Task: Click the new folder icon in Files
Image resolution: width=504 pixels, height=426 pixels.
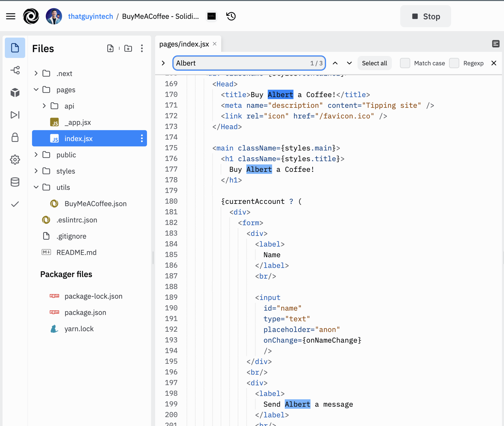Action: pyautogui.click(x=128, y=48)
